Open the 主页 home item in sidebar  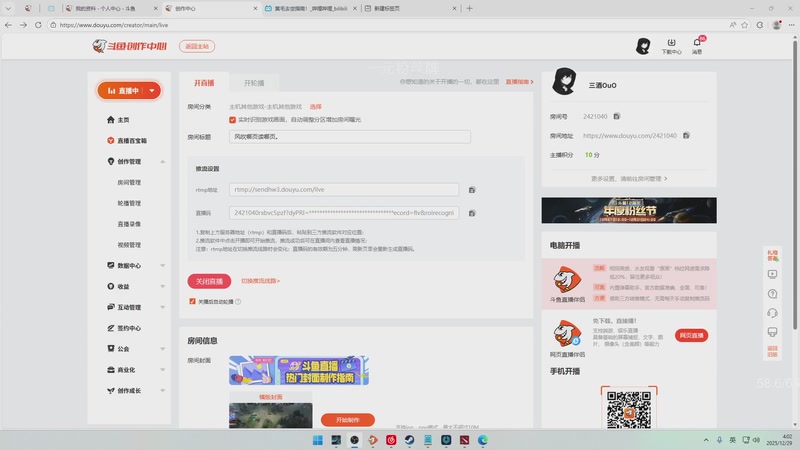click(x=118, y=120)
